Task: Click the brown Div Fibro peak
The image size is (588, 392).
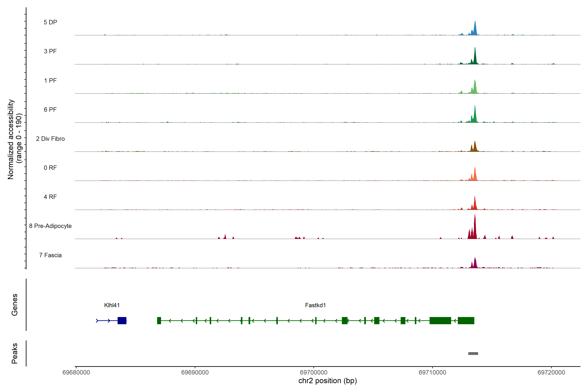Action: pyautogui.click(x=475, y=147)
